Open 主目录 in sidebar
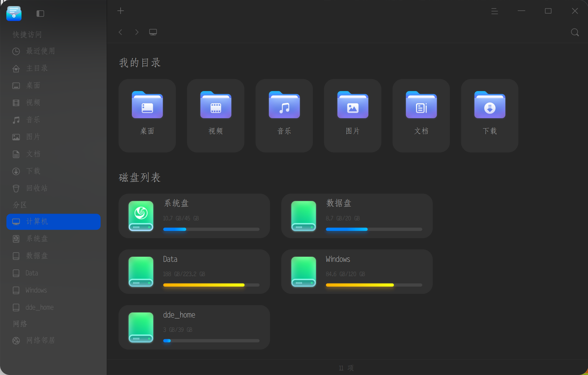 [54, 68]
